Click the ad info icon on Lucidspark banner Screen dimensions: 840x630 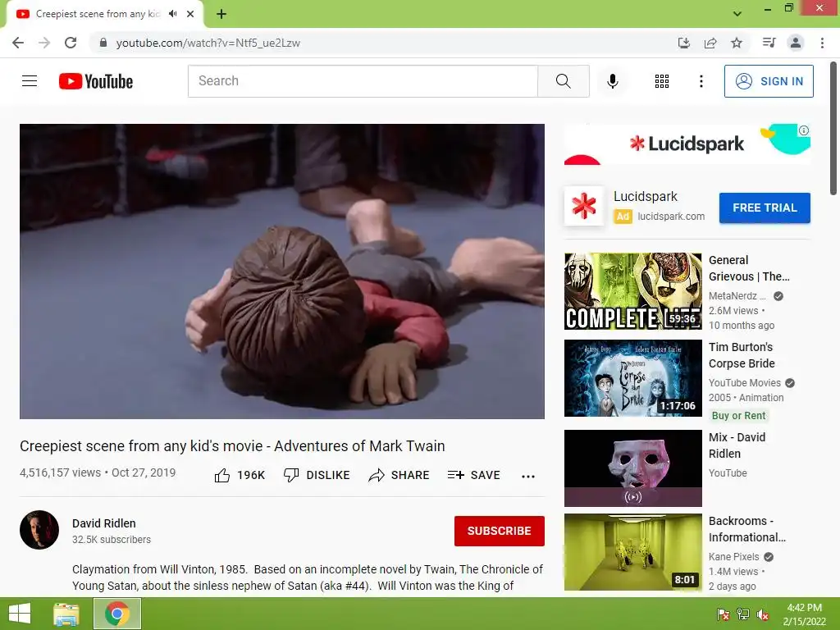(804, 130)
